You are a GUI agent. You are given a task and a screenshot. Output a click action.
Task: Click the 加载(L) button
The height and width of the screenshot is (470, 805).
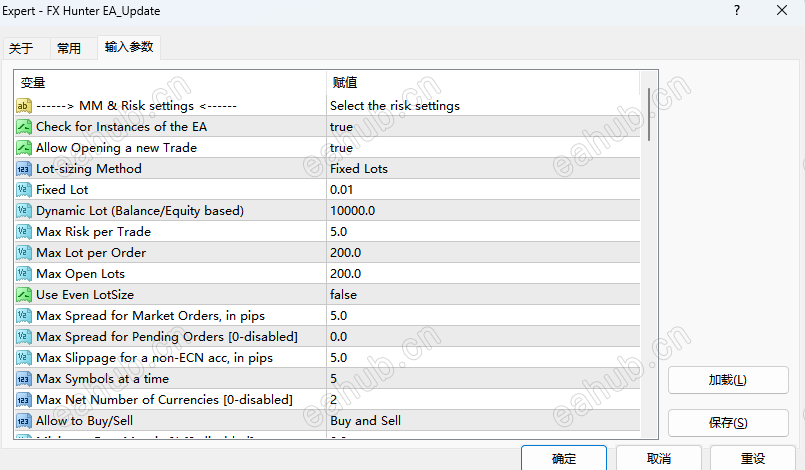[728, 380]
